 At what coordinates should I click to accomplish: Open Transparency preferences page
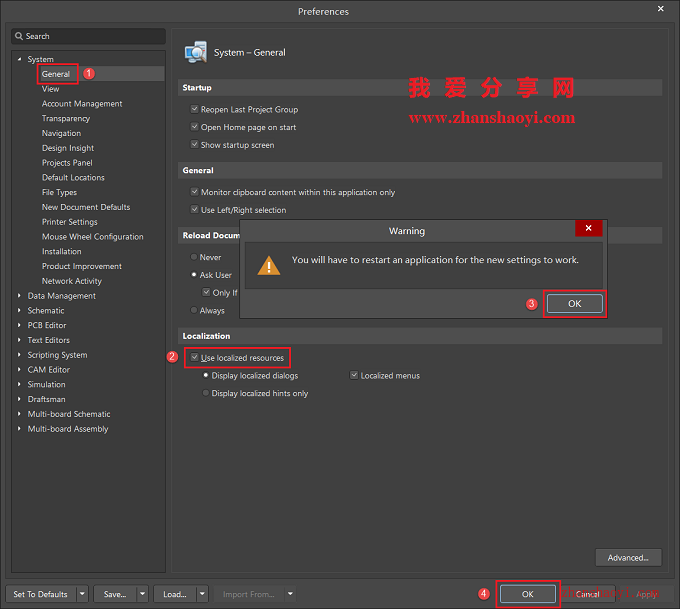[66, 118]
